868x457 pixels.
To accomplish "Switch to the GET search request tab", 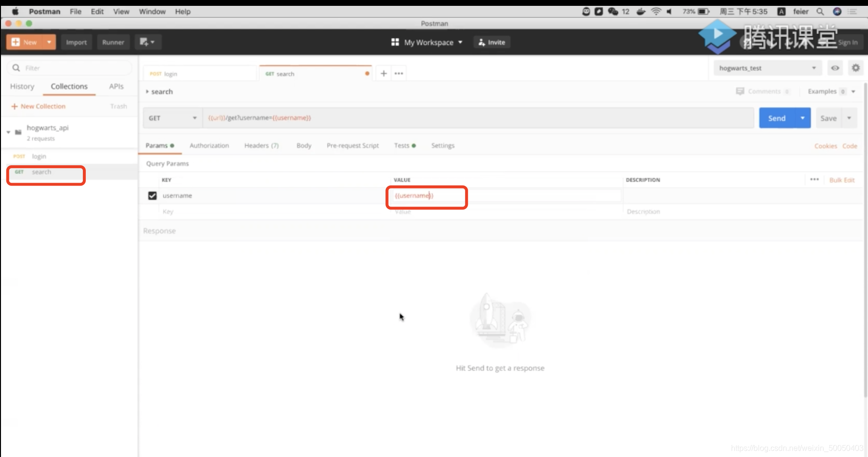I will pyautogui.click(x=316, y=74).
